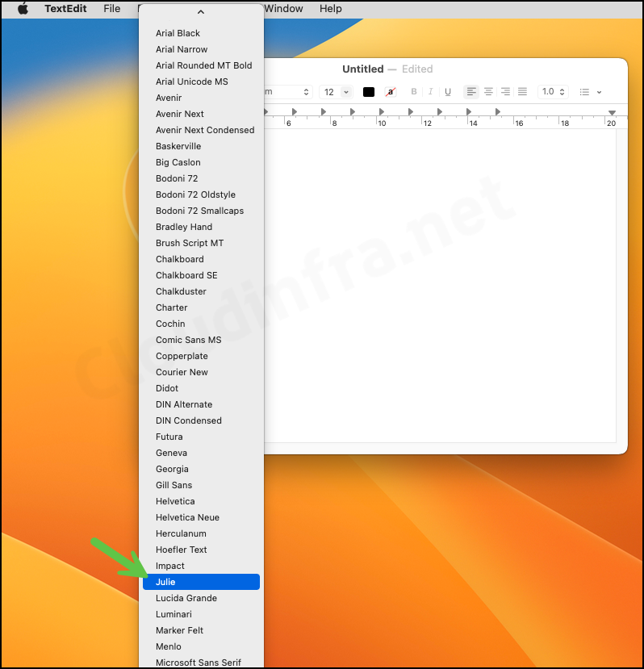Viewport: 644px width, 669px height.
Task: Select the Courier New font
Action: [201, 373]
